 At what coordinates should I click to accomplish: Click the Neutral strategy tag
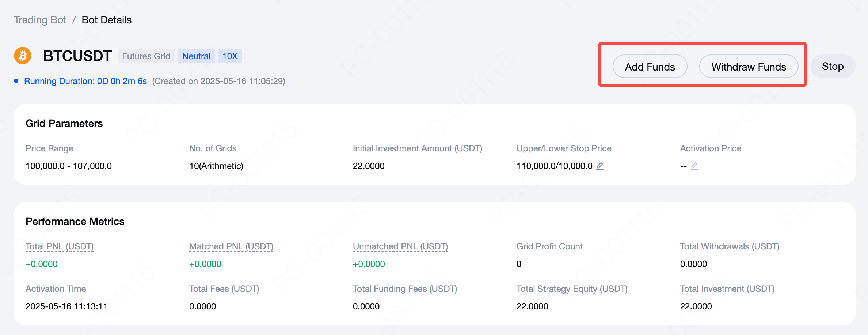(196, 56)
